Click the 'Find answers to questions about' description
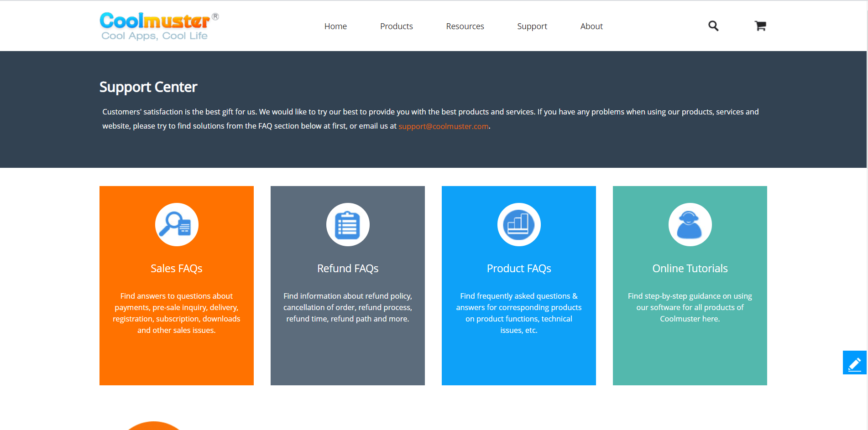The height and width of the screenshot is (430, 868). click(177, 313)
